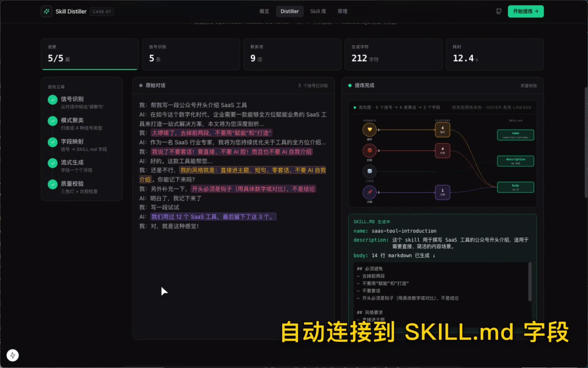
Task: Click the description field node in flow graph
Action: [515, 161]
